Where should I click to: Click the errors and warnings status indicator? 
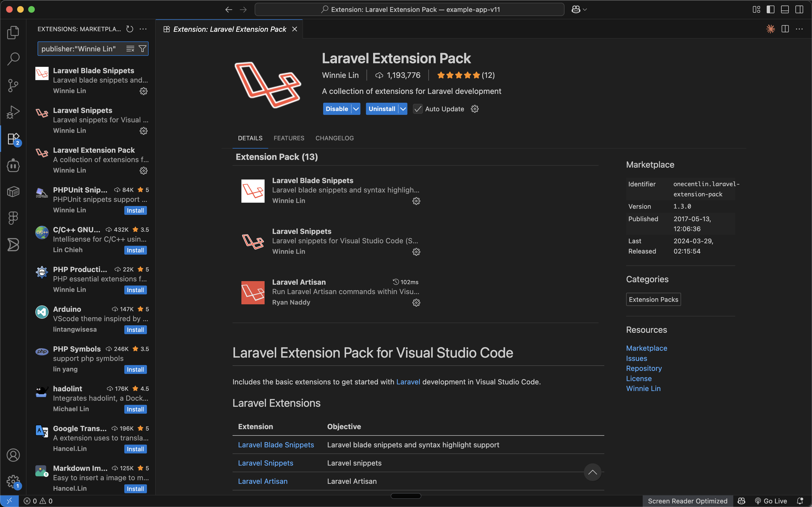pos(38,501)
